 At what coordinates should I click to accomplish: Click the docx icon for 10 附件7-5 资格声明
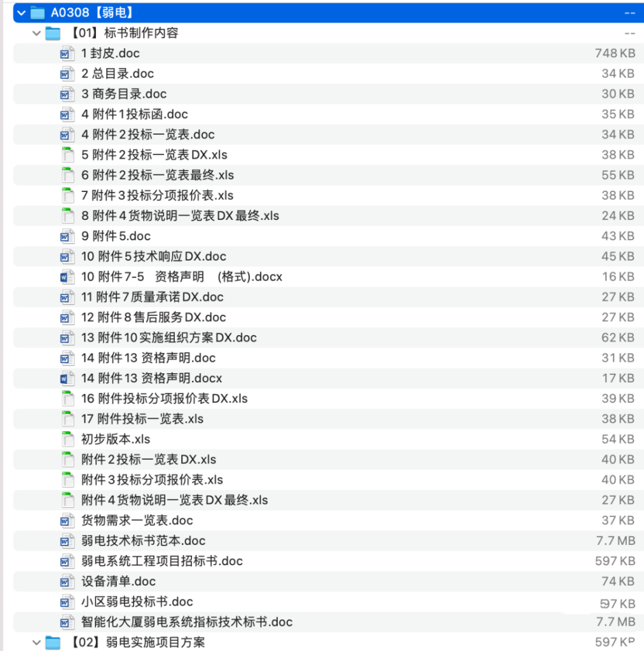coord(67,277)
